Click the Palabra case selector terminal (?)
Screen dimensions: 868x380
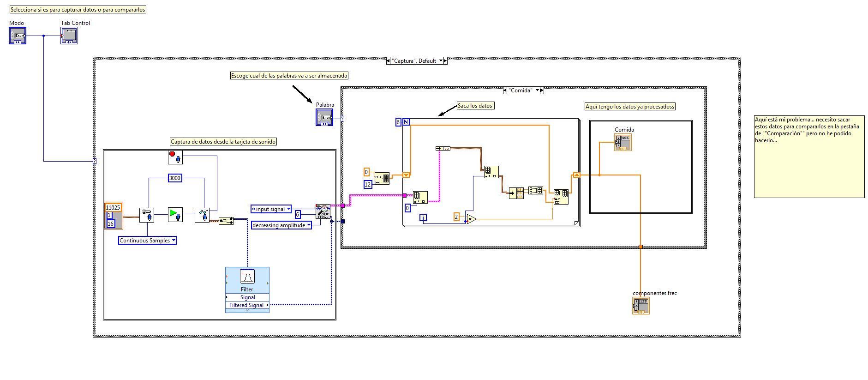(342, 119)
